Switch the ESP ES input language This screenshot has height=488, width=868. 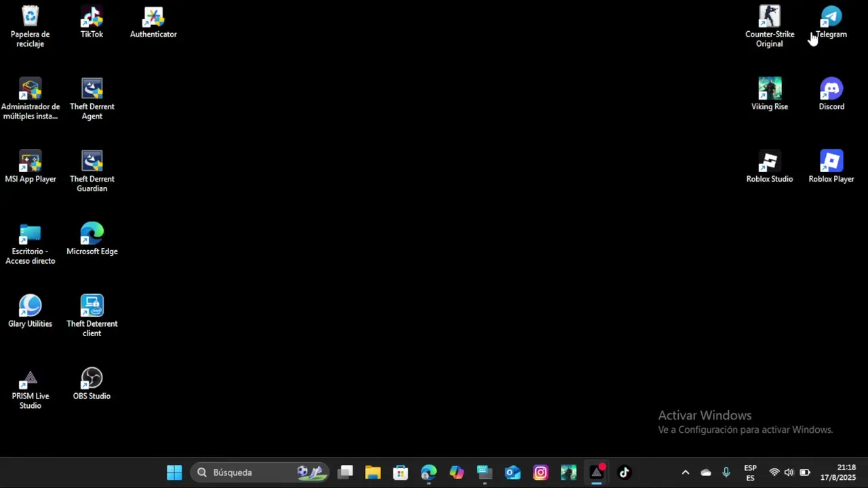(x=750, y=472)
